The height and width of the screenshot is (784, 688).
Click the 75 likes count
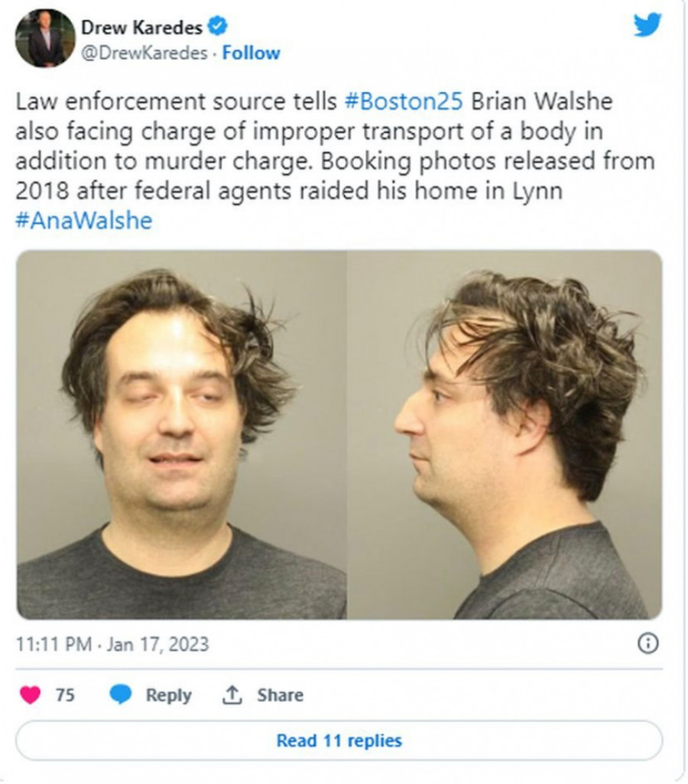pyautogui.click(x=65, y=695)
